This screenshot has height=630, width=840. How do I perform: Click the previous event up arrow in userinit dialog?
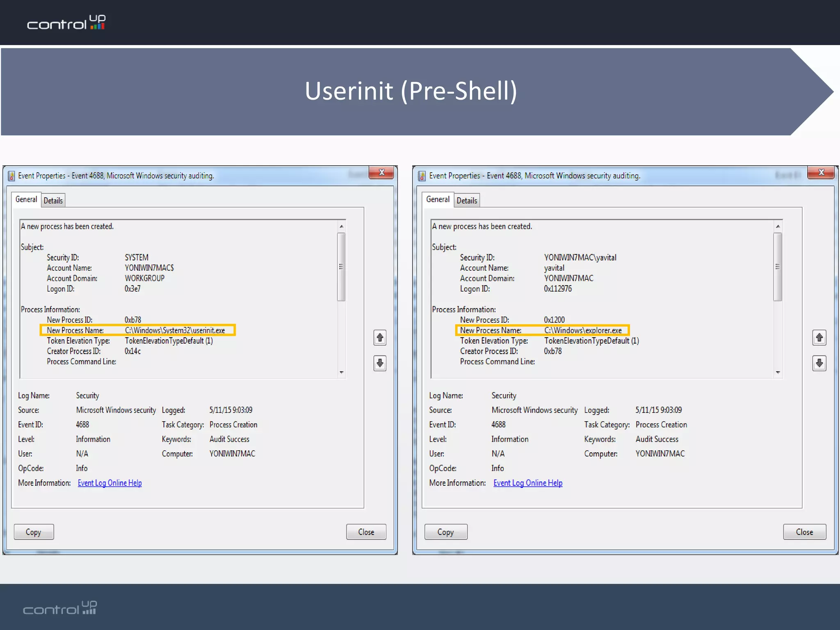[x=380, y=338]
